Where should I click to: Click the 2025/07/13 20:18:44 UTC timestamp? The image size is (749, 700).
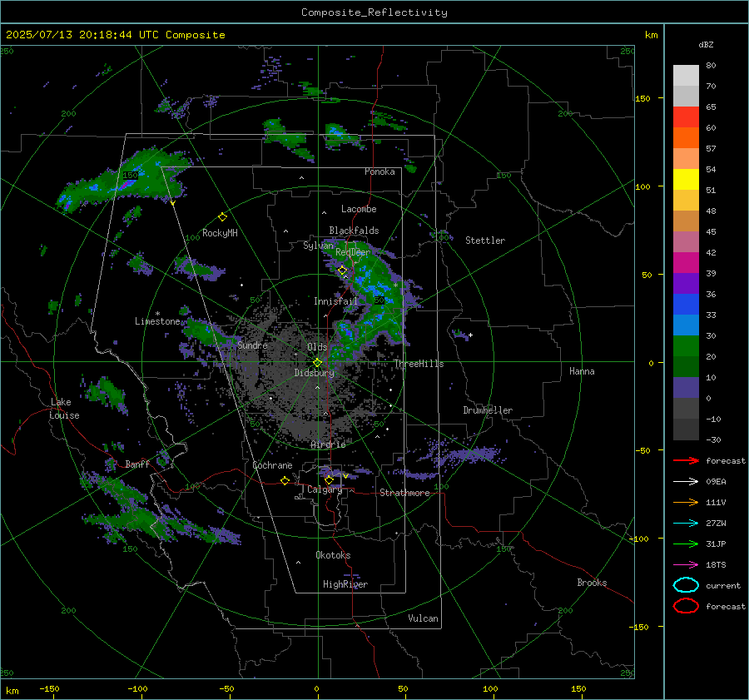pos(115,35)
